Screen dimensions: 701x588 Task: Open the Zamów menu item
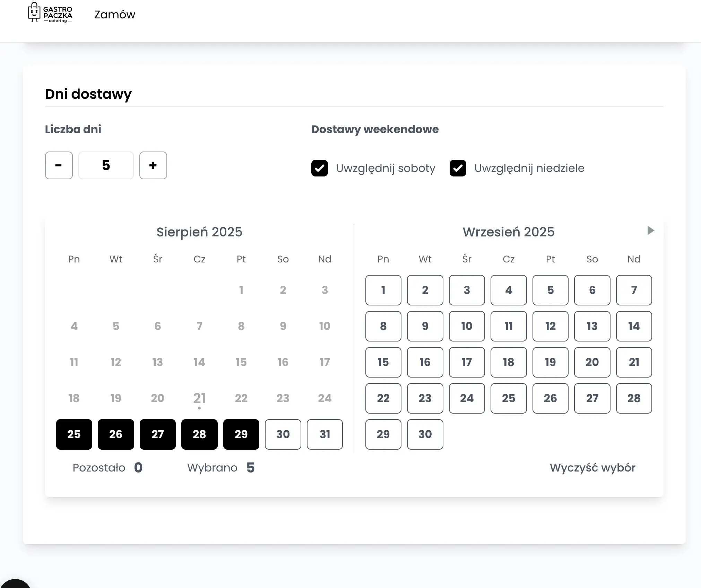(114, 15)
